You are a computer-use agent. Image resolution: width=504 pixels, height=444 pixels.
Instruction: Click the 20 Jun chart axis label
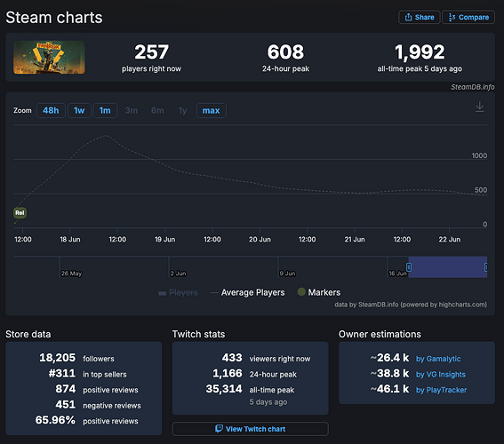click(260, 240)
